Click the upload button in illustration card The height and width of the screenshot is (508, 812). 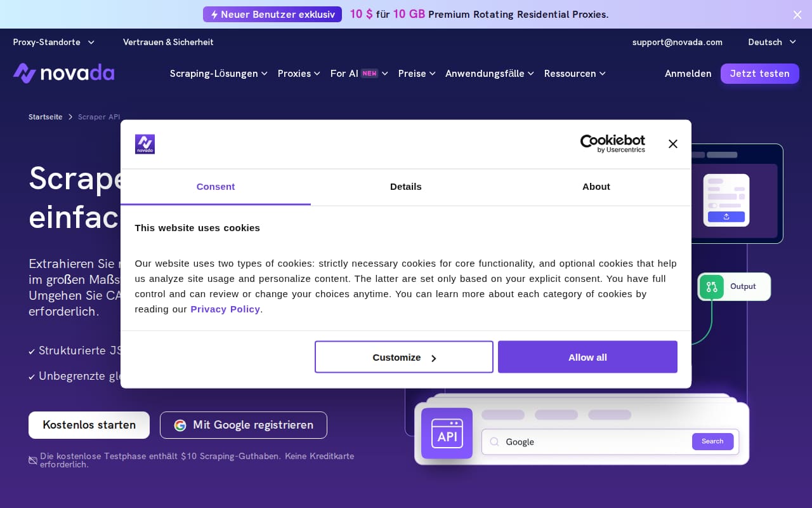(726, 217)
